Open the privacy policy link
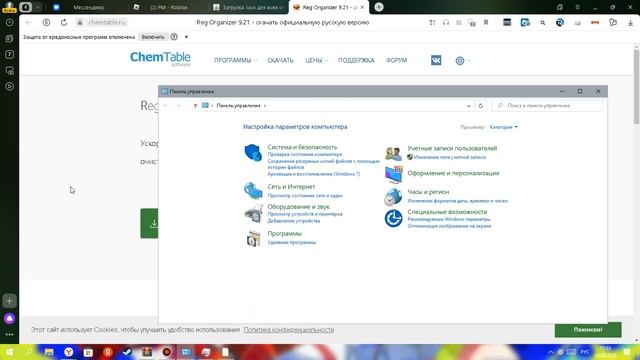The width and height of the screenshot is (640, 360). tap(289, 330)
